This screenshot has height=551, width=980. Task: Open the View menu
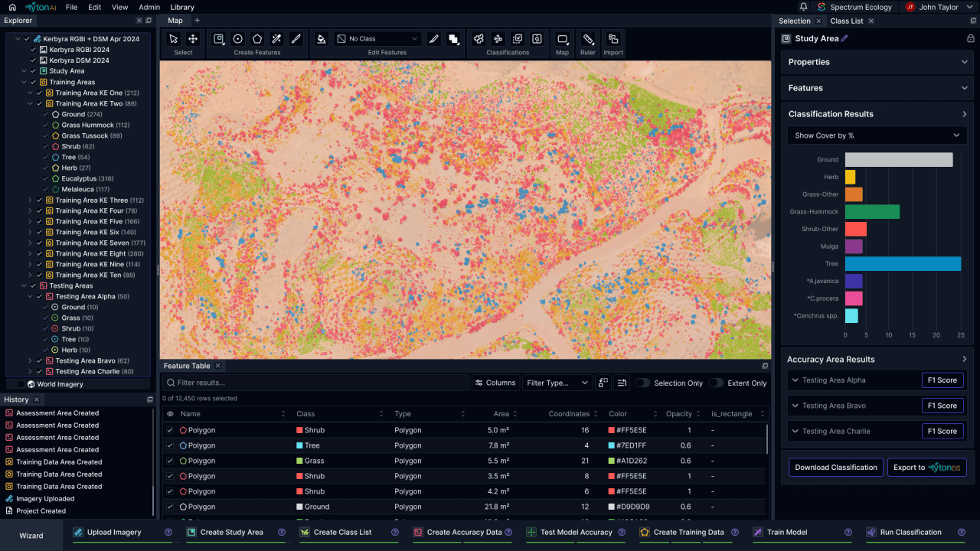coord(119,7)
